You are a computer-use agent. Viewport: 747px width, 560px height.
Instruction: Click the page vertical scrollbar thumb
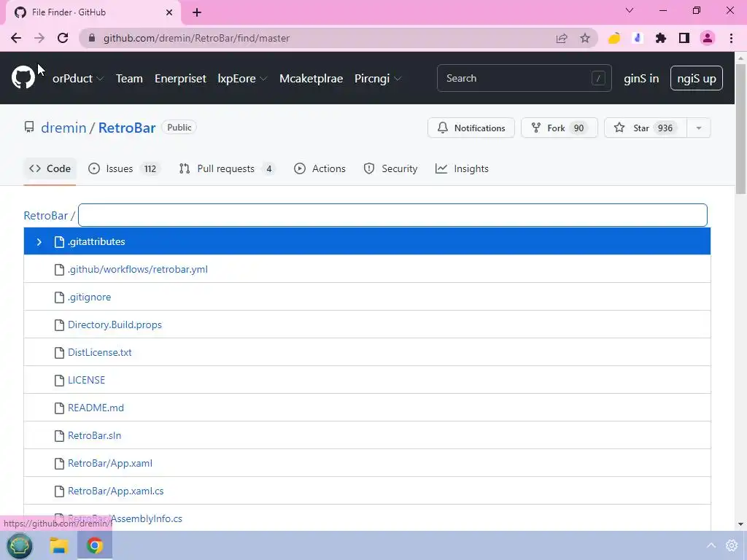coord(740,128)
